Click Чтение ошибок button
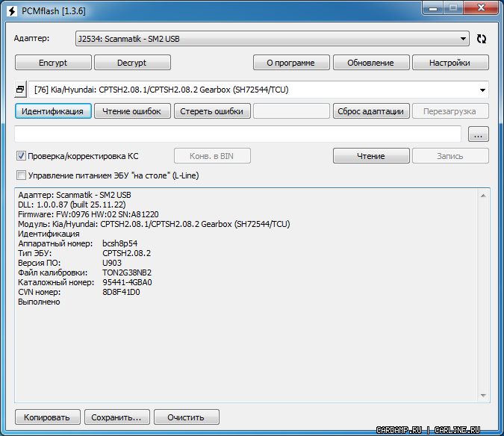 (x=132, y=111)
